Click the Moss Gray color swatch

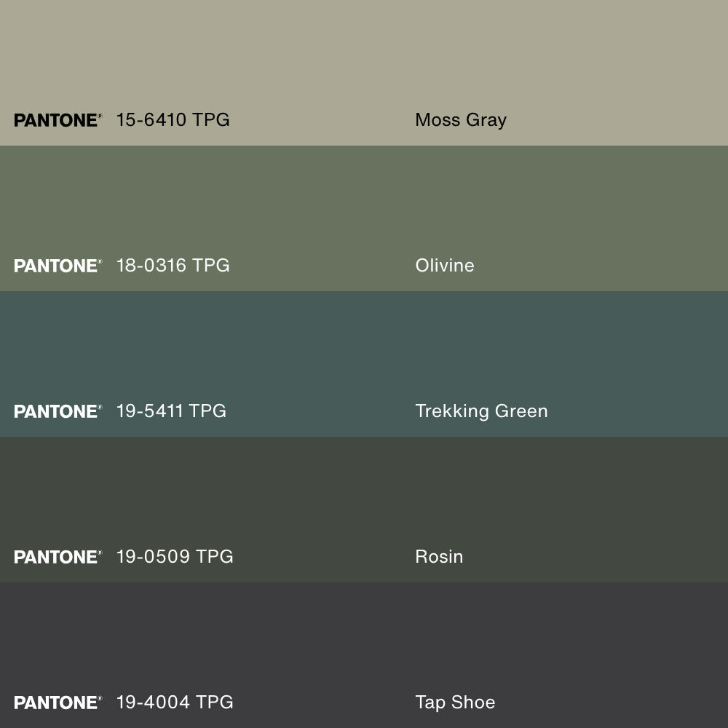tap(364, 58)
